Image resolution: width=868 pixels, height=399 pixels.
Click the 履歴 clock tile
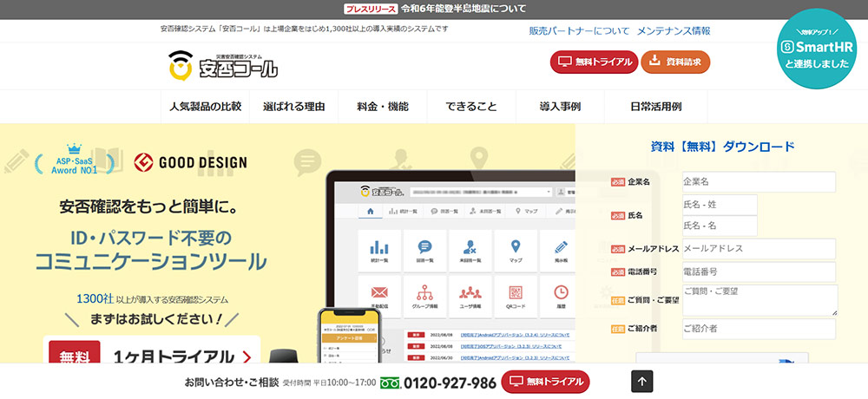point(558,297)
